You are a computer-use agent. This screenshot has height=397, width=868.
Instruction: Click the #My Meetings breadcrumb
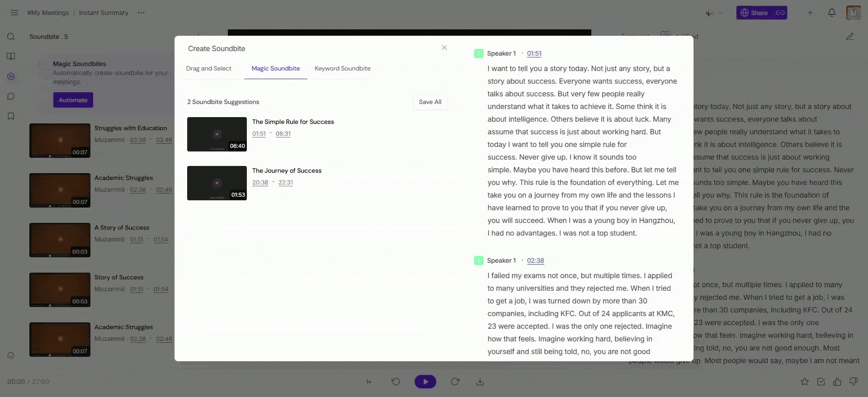pos(48,13)
